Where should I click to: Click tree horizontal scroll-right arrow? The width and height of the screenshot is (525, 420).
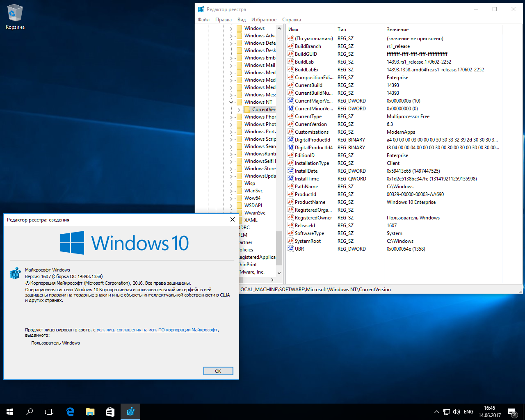coord(272,280)
